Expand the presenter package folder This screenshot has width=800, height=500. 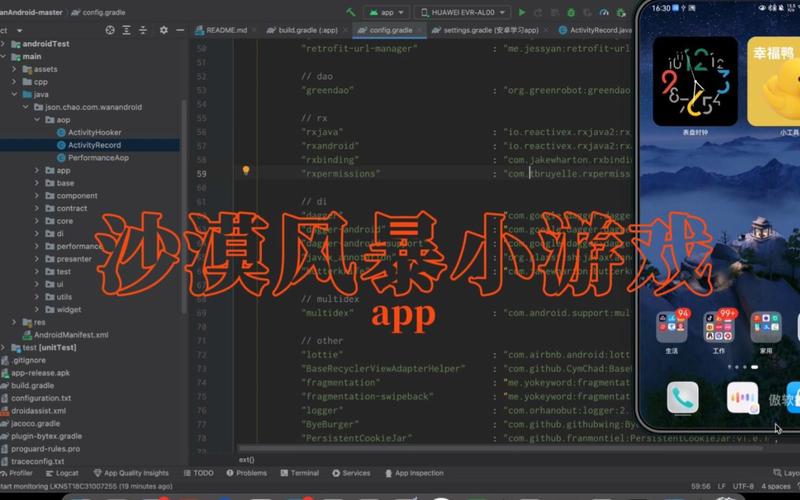coord(37,258)
